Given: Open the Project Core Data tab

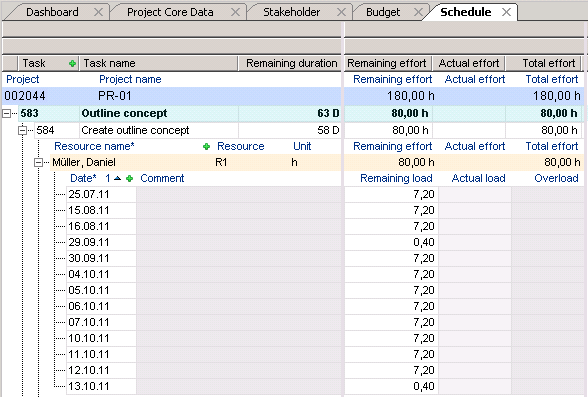Looking at the screenshot, I should click(170, 12).
